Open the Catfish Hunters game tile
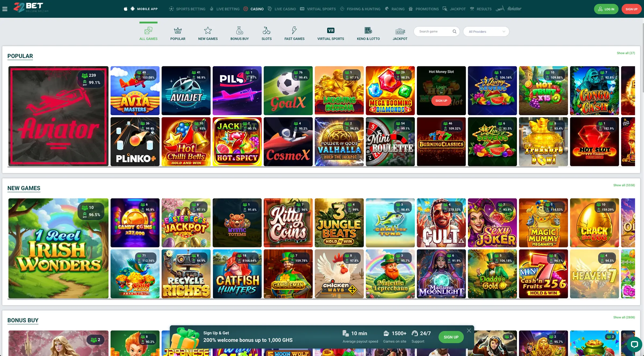This screenshot has width=644, height=356. pos(237,274)
